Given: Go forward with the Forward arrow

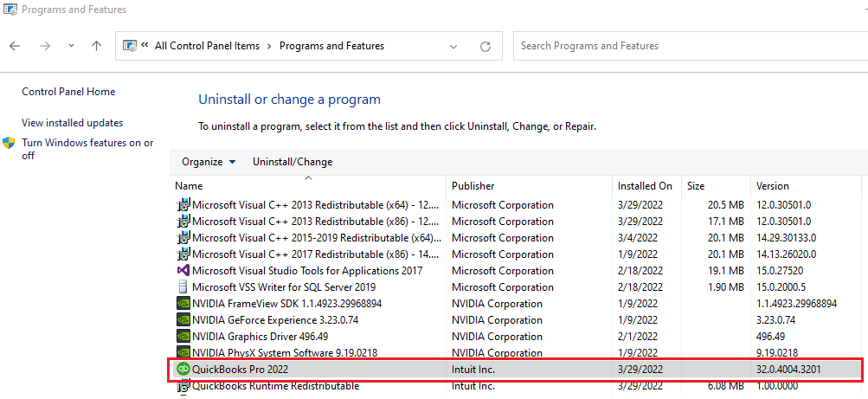Looking at the screenshot, I should point(45,46).
